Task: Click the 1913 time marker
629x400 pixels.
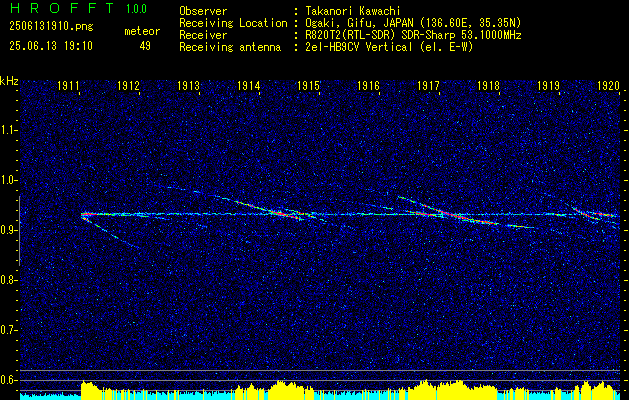Action: tap(189, 85)
